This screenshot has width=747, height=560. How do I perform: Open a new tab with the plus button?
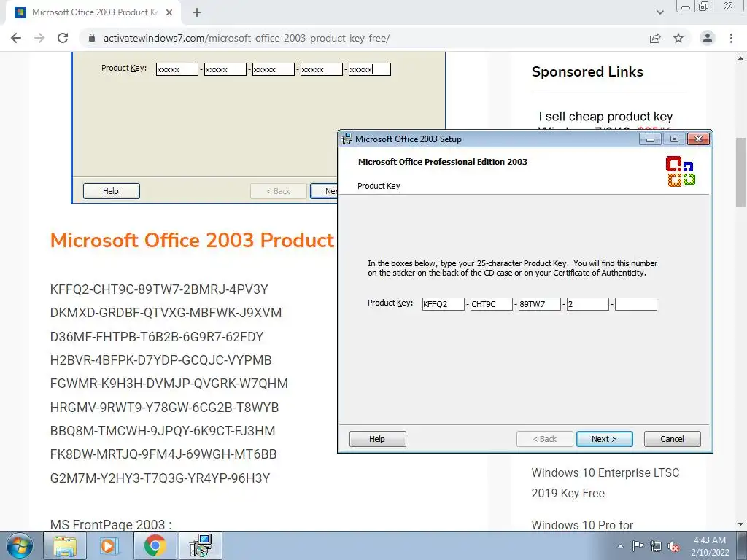197,12
